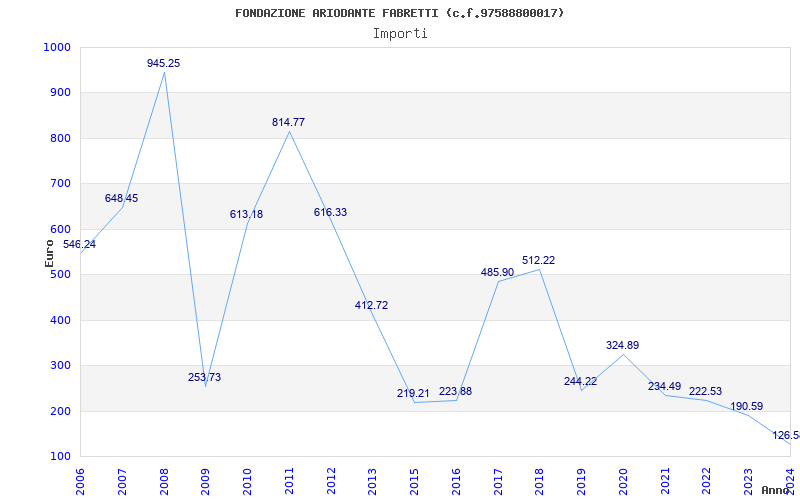This screenshot has width=800, height=500.
Task: Click the 219.21 data label
Action: [x=414, y=394]
